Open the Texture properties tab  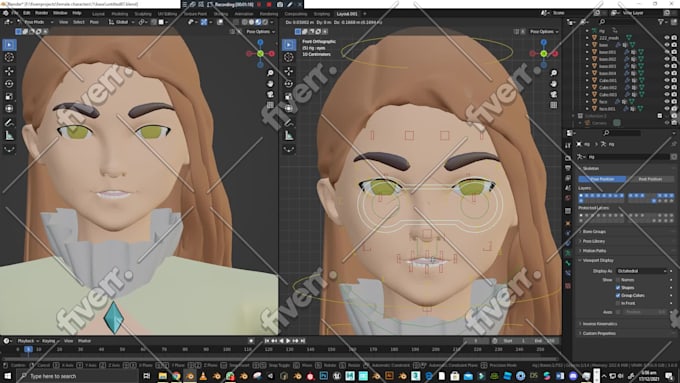pyautogui.click(x=568, y=286)
